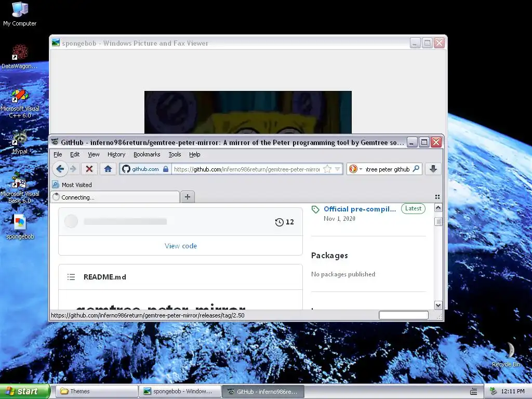Open the File menu
The width and height of the screenshot is (532, 399).
58,154
